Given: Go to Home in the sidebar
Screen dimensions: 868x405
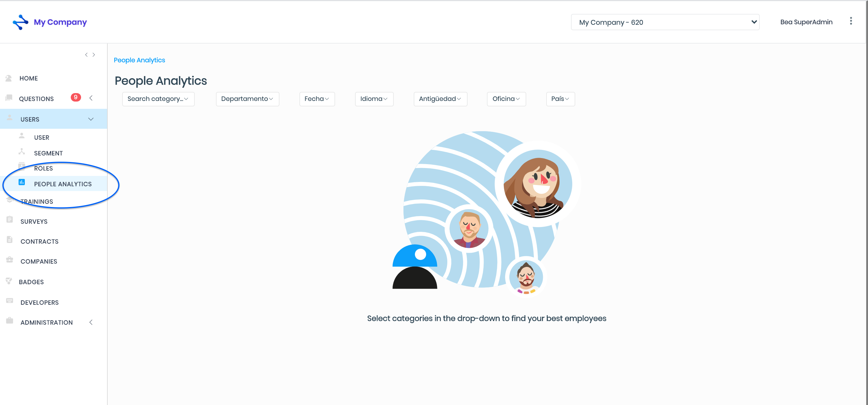Looking at the screenshot, I should coord(29,79).
